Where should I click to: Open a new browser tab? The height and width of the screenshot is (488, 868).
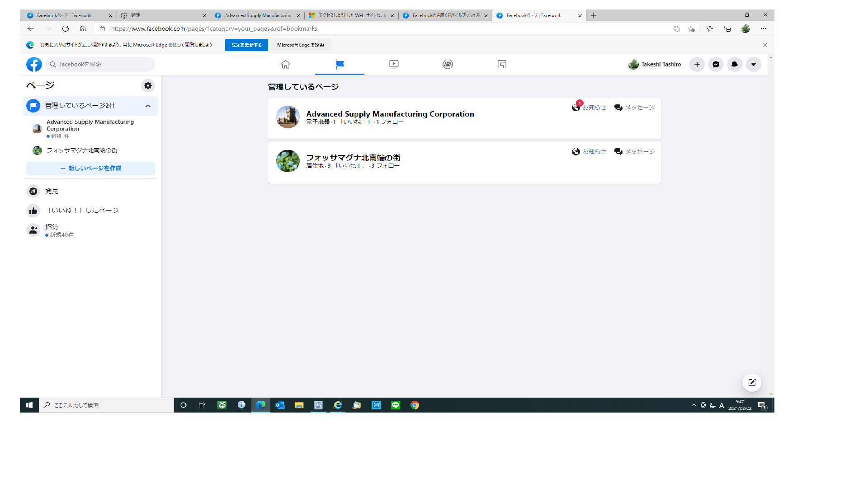point(594,15)
